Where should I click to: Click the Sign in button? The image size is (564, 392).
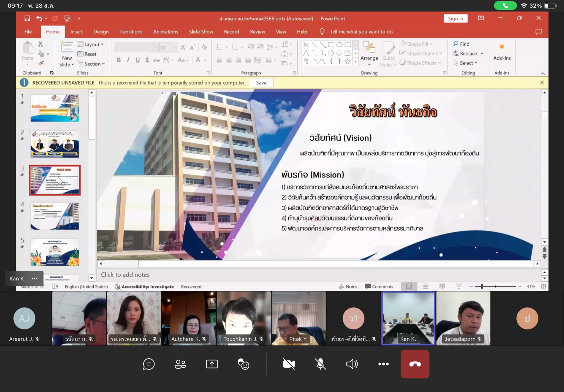coord(455,18)
